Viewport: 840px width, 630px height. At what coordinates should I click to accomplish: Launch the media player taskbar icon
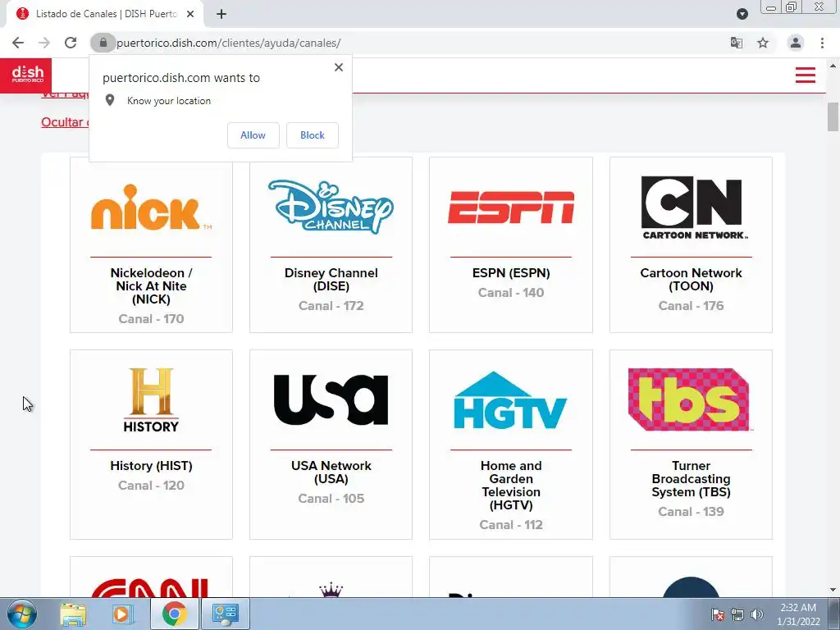coord(122,614)
